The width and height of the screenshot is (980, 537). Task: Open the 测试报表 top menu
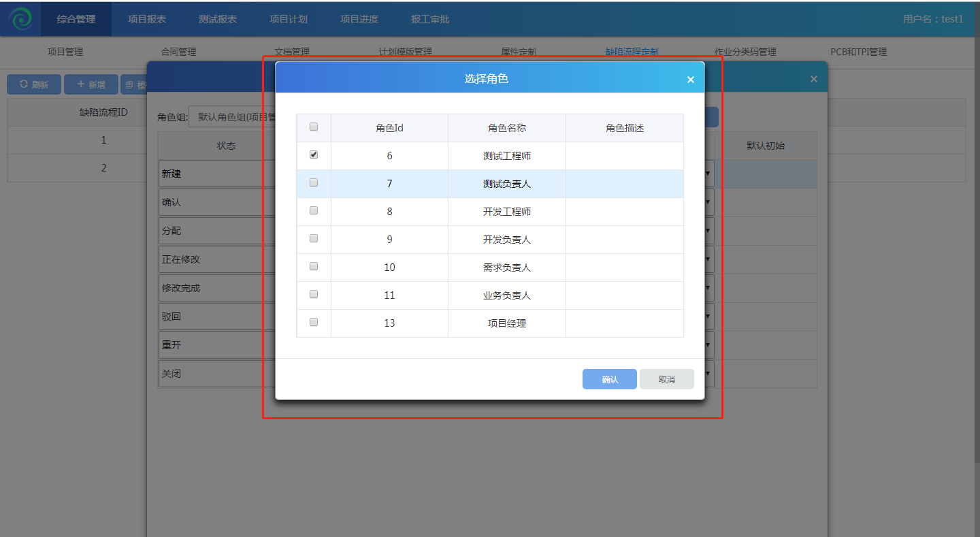pos(218,19)
